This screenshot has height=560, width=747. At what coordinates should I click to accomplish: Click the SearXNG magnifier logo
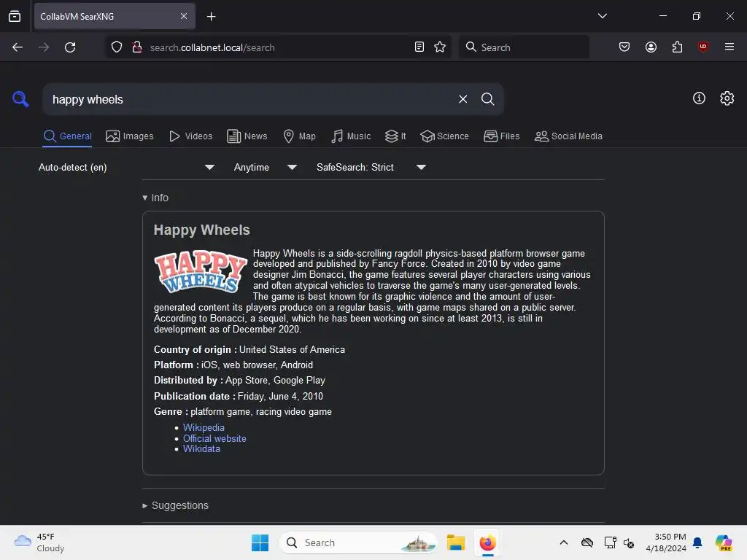pyautogui.click(x=20, y=99)
